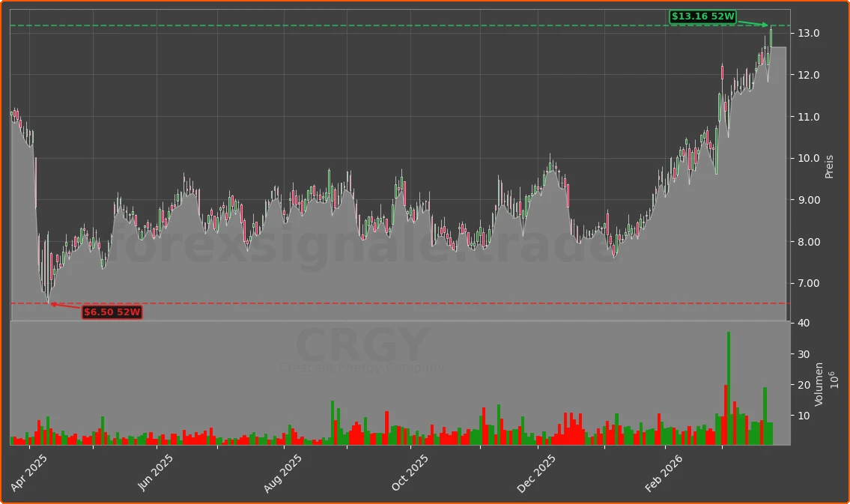
Task: Select the Jun 2025 date label
Action: tap(156, 473)
